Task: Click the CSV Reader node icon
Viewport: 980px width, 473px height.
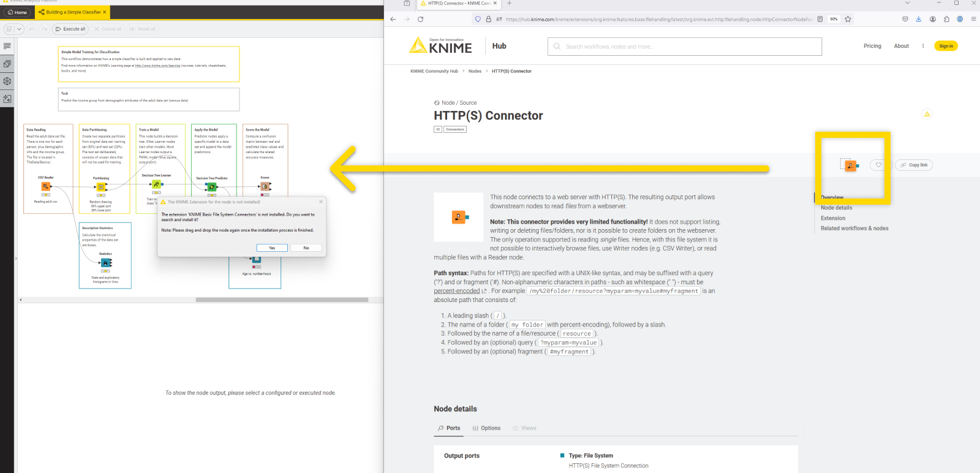Action: [x=46, y=186]
